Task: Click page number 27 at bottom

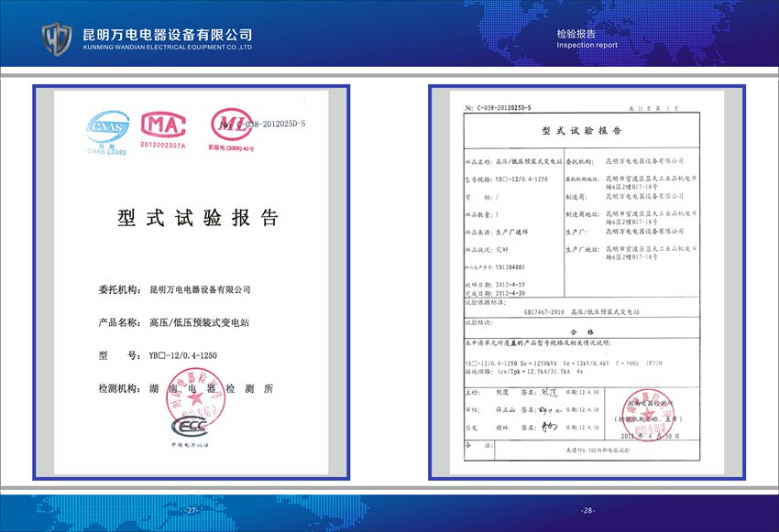Action: click(191, 510)
